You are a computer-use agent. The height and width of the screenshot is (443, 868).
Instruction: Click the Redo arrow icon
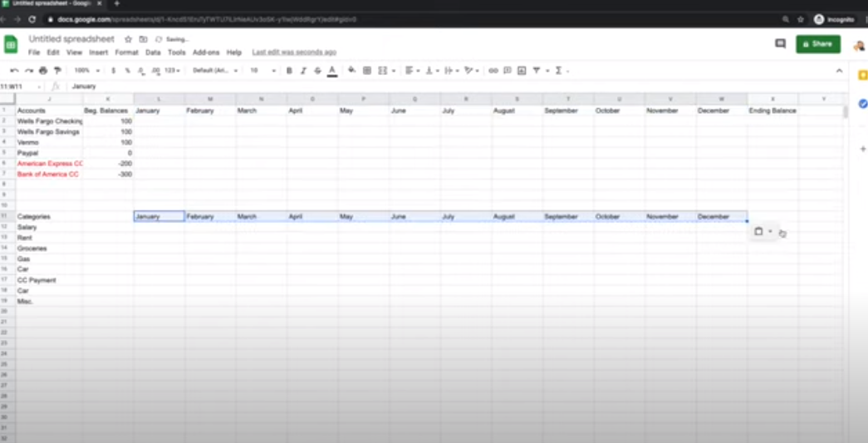[29, 71]
